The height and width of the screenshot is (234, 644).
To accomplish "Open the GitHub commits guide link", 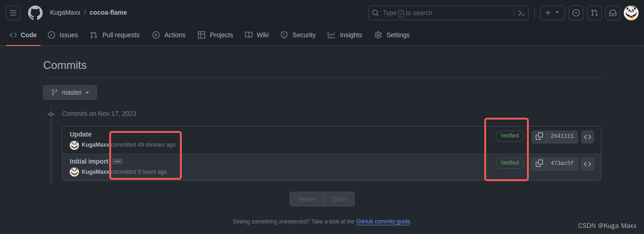I will coord(383,222).
